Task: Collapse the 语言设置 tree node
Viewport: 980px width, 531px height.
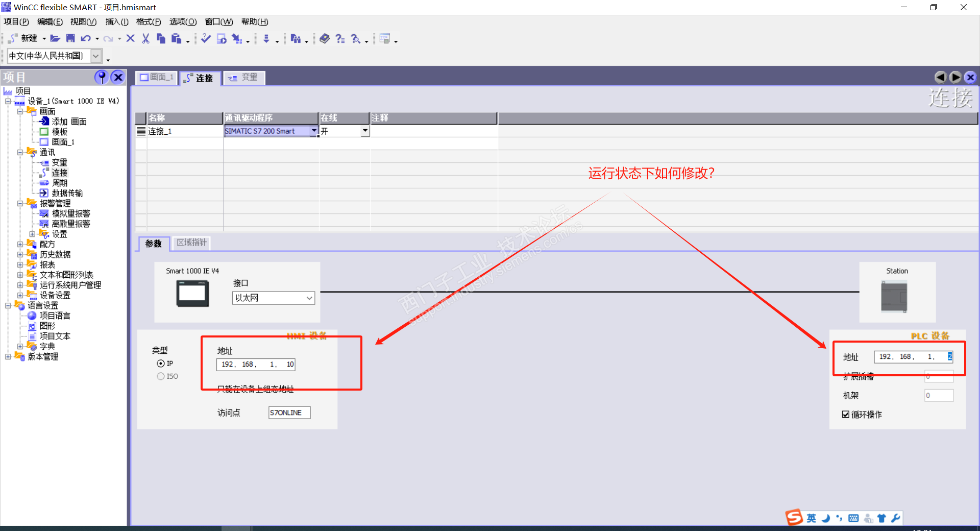Action: tap(8, 305)
